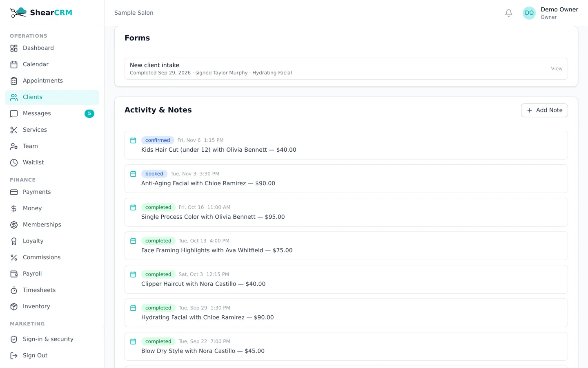
Task: Click the Money dollar icon
Action: pyautogui.click(x=14, y=209)
